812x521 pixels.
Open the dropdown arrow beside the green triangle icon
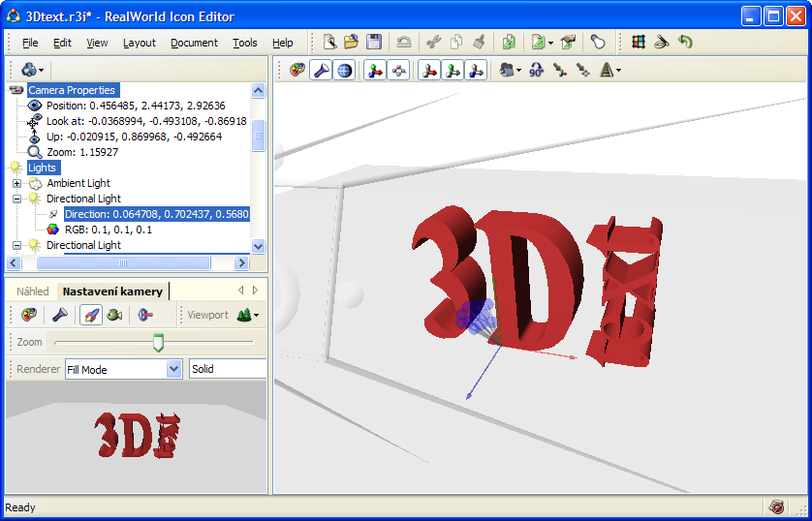550,43
